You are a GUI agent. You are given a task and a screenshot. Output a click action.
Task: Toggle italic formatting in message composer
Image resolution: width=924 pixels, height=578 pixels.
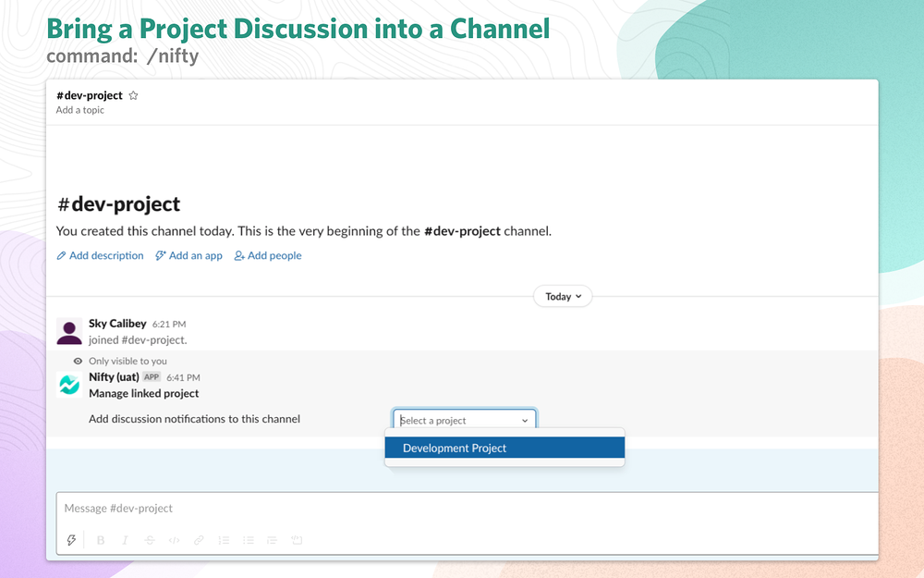pos(125,540)
